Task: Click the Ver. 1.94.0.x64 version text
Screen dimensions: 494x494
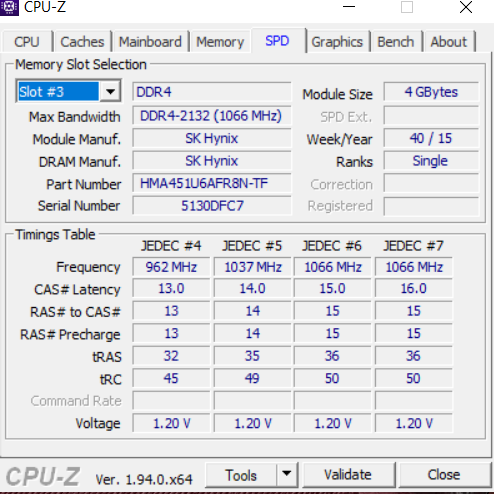Action: pos(144,479)
